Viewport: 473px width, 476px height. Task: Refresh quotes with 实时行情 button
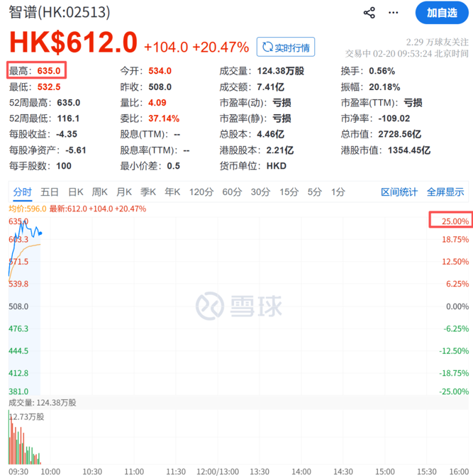(286, 48)
